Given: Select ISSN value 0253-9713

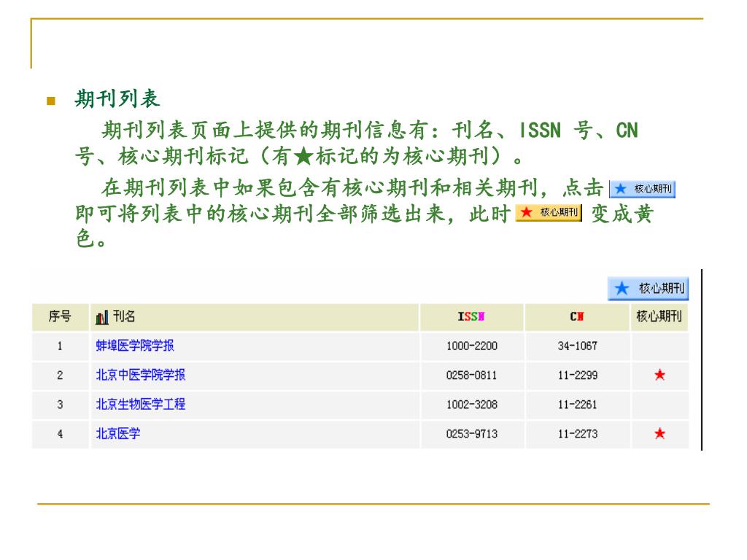Looking at the screenshot, I should (472, 434).
